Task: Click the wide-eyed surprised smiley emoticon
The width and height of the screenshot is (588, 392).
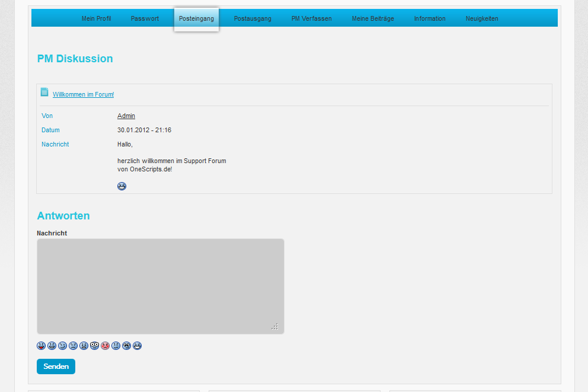Action: (x=94, y=346)
